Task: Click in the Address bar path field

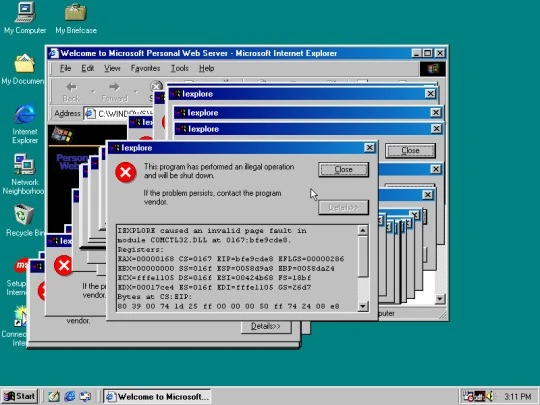Action: pos(118,113)
